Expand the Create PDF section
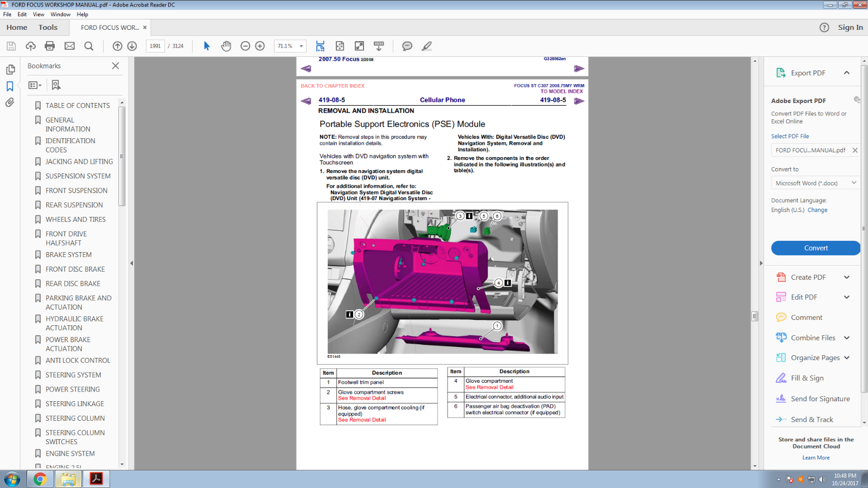Viewport: 868px width, 488px height. pos(846,277)
